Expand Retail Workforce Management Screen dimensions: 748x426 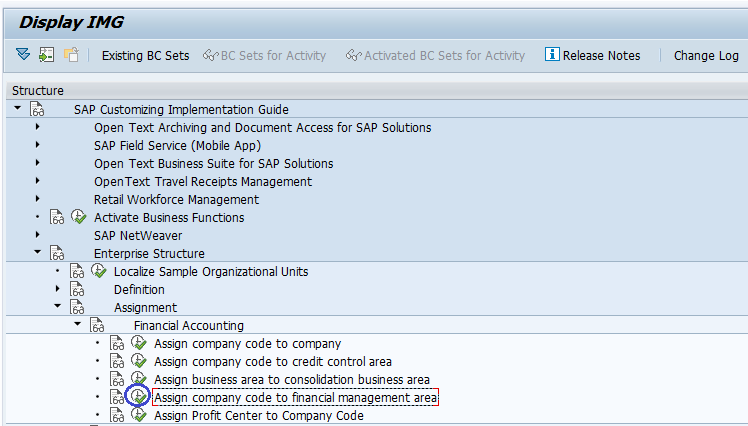click(38, 199)
